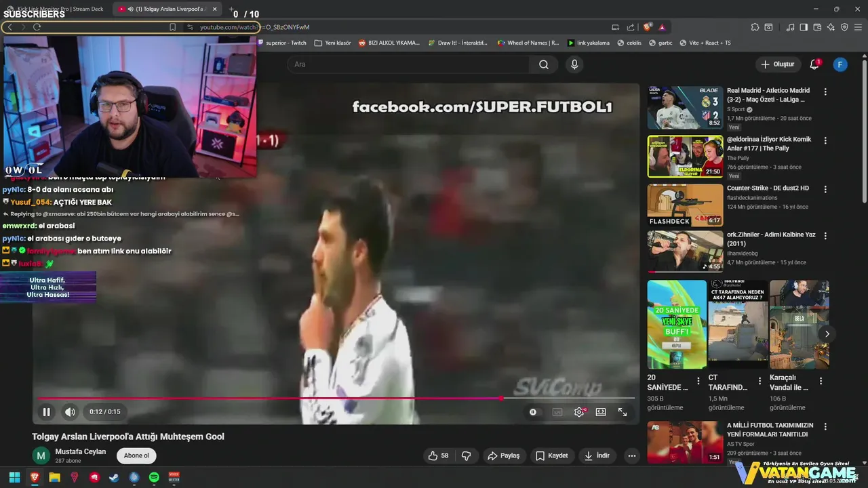Click the YouTube search field Ara
Viewport: 868px width, 488px height.
408,64
